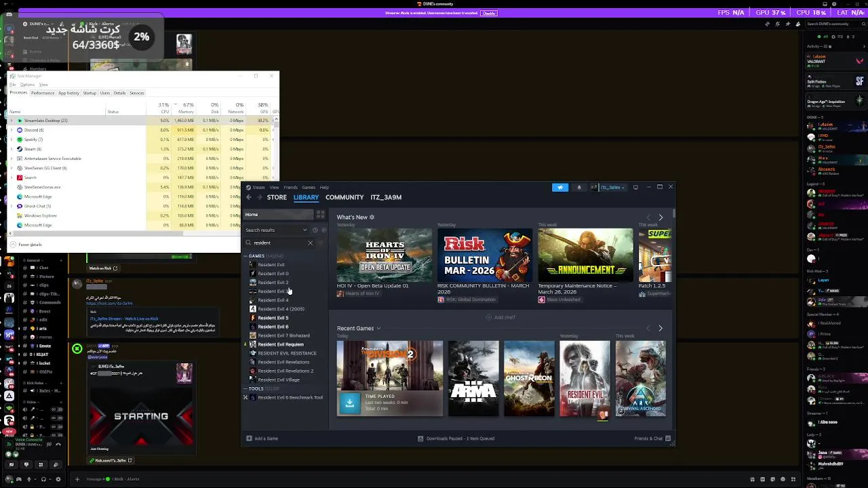Enter Steam Big Picture mode icon
Viewport: 868px width, 488px height.
pos(635,187)
